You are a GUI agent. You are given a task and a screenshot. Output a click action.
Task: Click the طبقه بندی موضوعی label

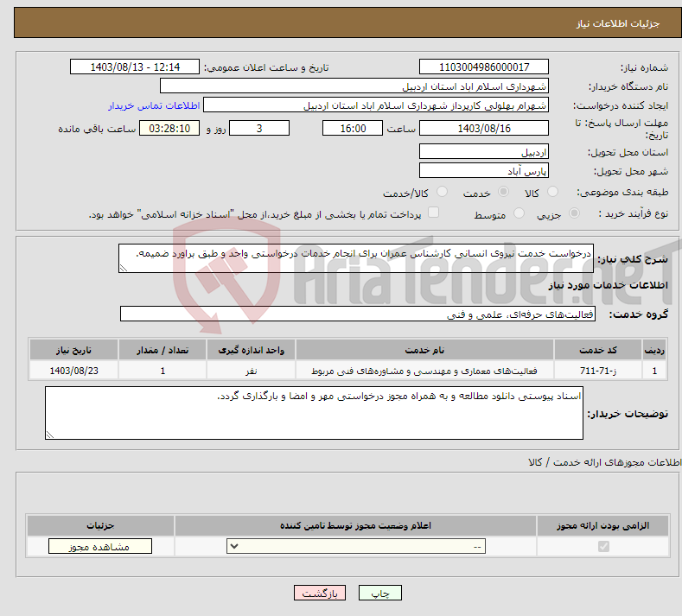click(622, 192)
